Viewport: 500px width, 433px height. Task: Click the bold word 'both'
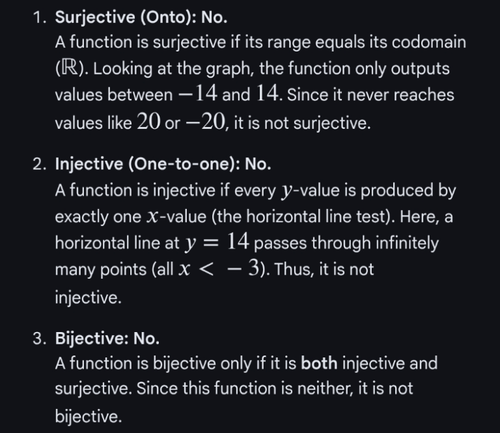319,363
